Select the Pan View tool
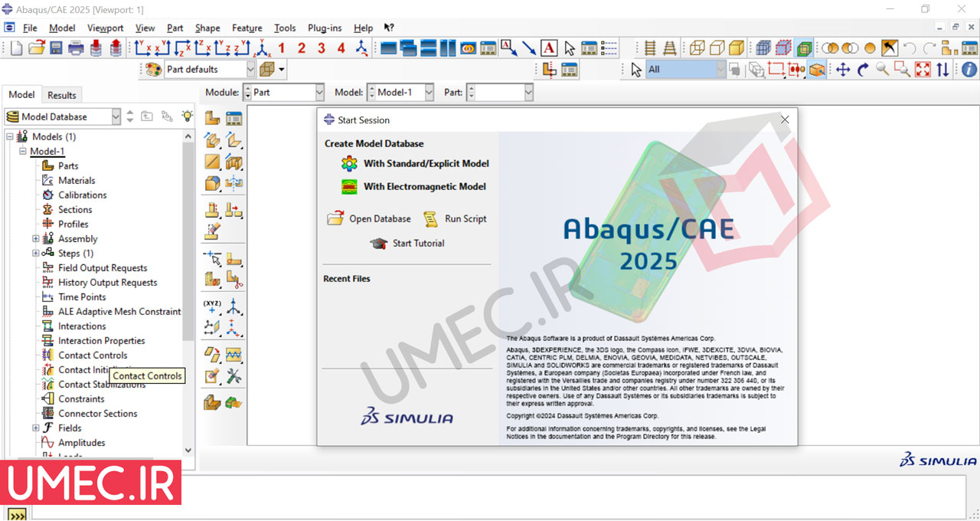The width and height of the screenshot is (980, 521). tap(842, 68)
